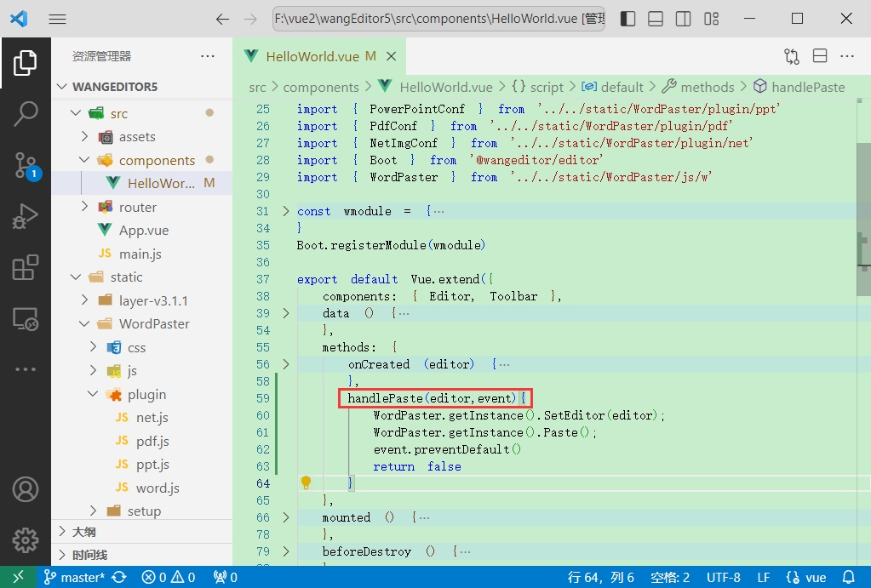Open the Run and Debug view

coord(26,216)
